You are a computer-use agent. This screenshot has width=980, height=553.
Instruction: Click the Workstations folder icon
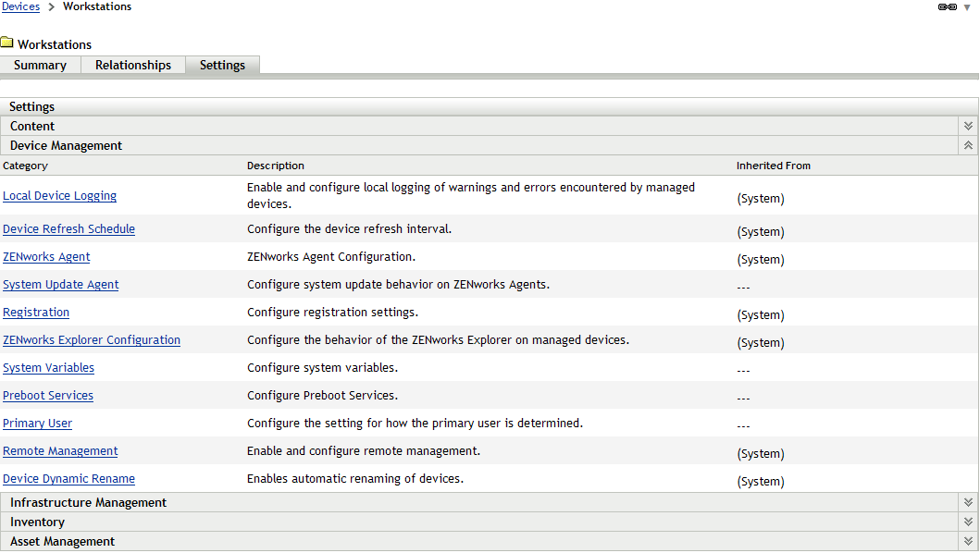(8, 42)
